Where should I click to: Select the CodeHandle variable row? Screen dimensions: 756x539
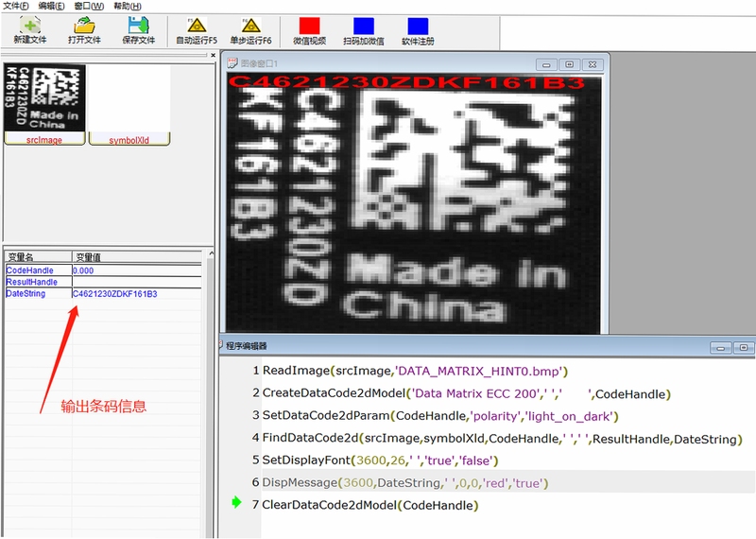pos(103,270)
